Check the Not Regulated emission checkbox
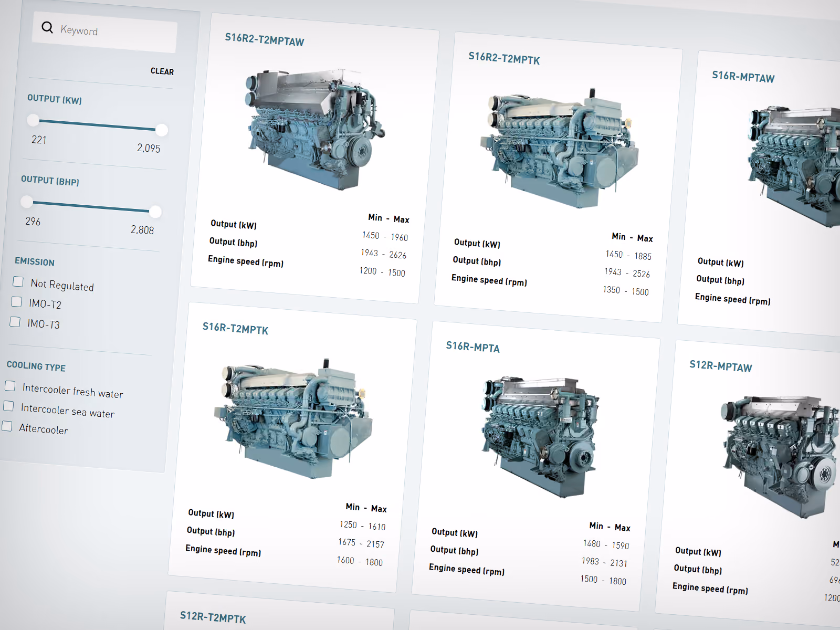Image resolution: width=840 pixels, height=630 pixels. pyautogui.click(x=18, y=282)
